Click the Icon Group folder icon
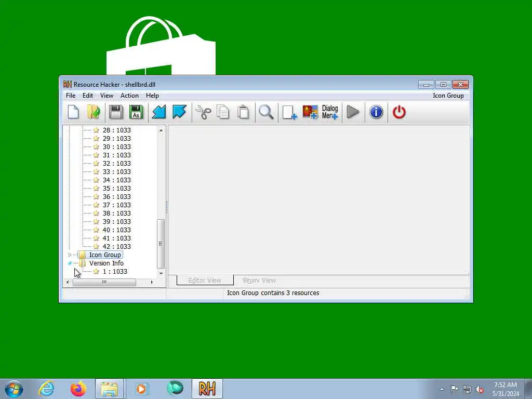Image resolution: width=532 pixels, height=399 pixels. [x=82, y=255]
